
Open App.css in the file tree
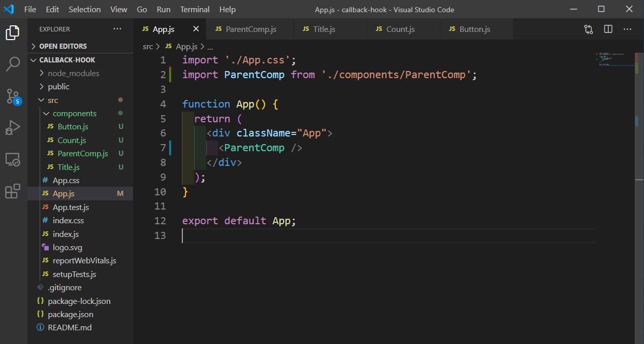point(80,180)
